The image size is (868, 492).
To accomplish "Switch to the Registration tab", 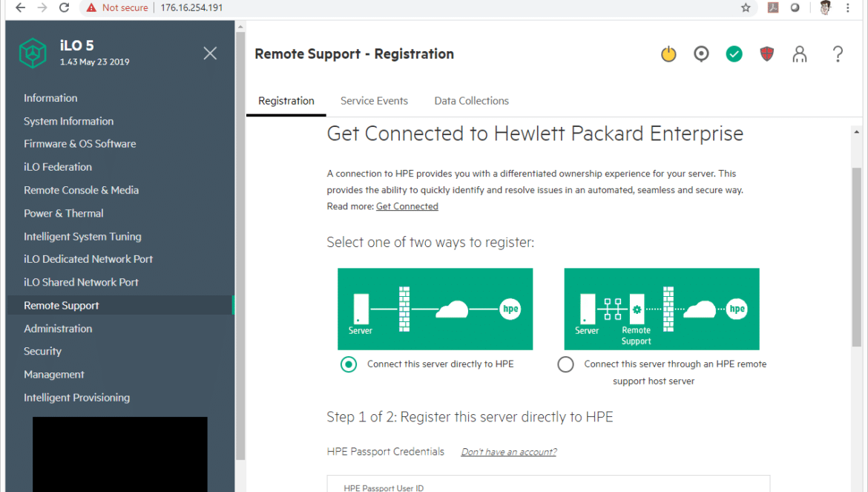I will (x=286, y=101).
